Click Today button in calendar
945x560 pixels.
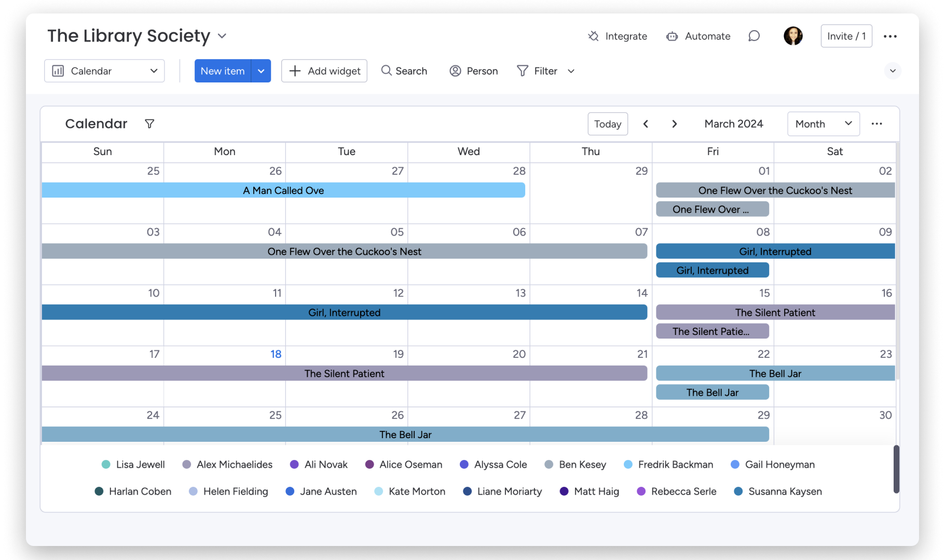[607, 123]
